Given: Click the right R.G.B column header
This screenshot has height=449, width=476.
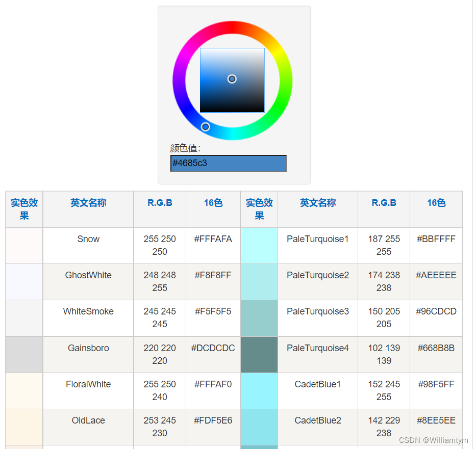Looking at the screenshot, I should click(x=384, y=209).
